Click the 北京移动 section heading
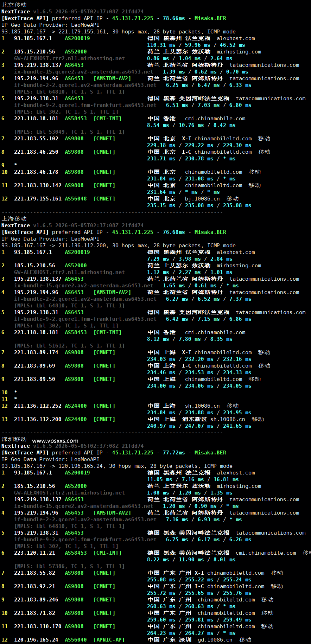The height and width of the screenshot is (644, 311). (14, 5)
